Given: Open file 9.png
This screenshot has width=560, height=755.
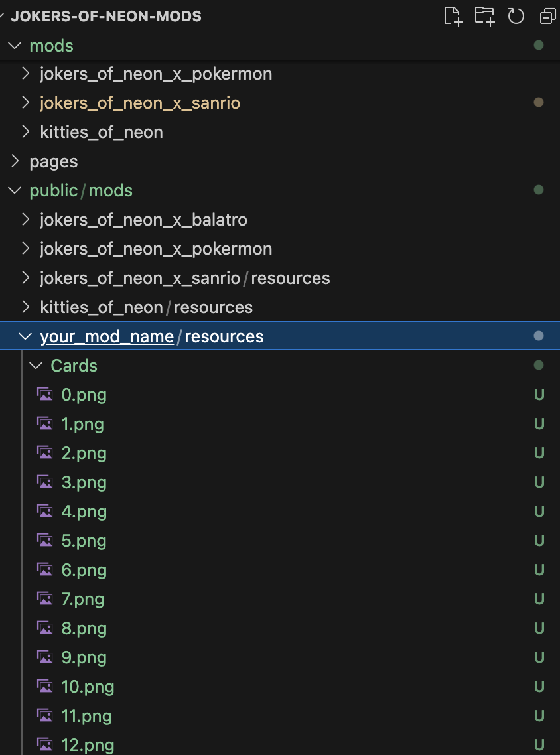Looking at the screenshot, I should click(x=84, y=657).
